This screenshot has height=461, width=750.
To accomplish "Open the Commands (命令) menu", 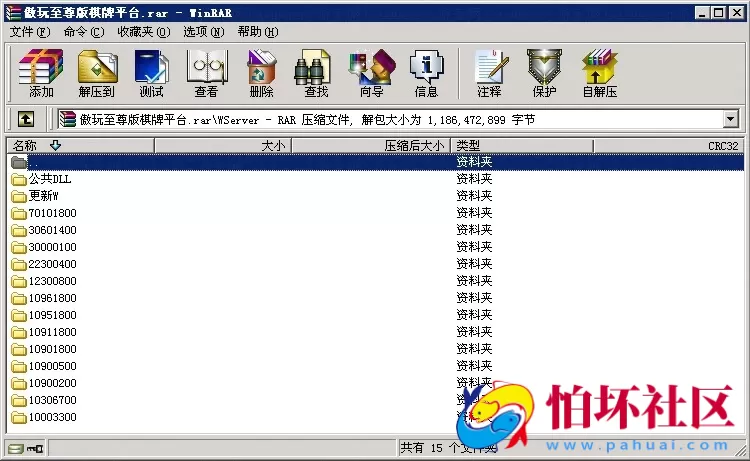I will [84, 32].
